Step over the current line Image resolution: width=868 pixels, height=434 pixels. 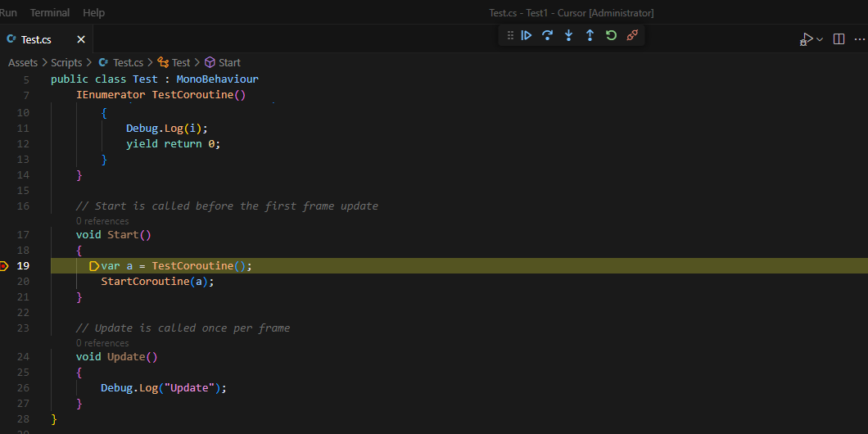547,35
